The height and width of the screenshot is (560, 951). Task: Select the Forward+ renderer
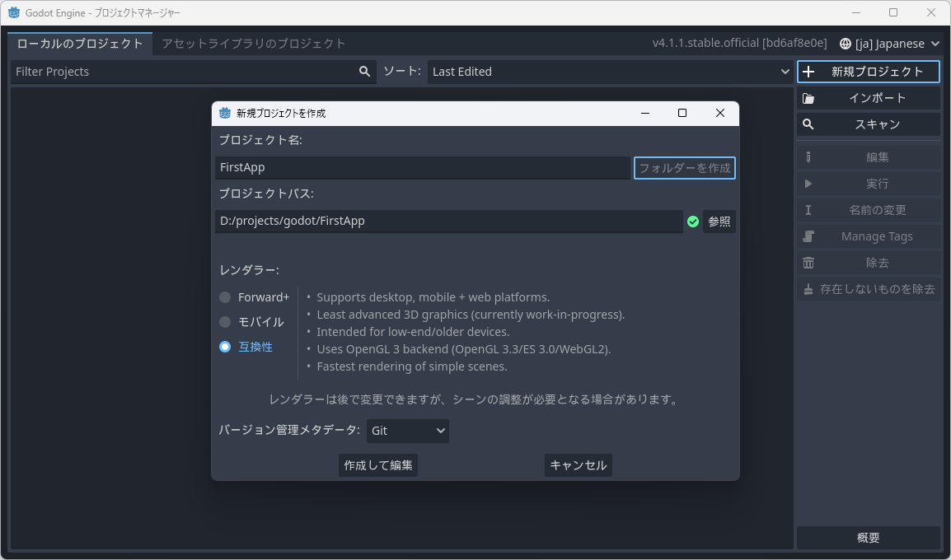[x=255, y=297]
